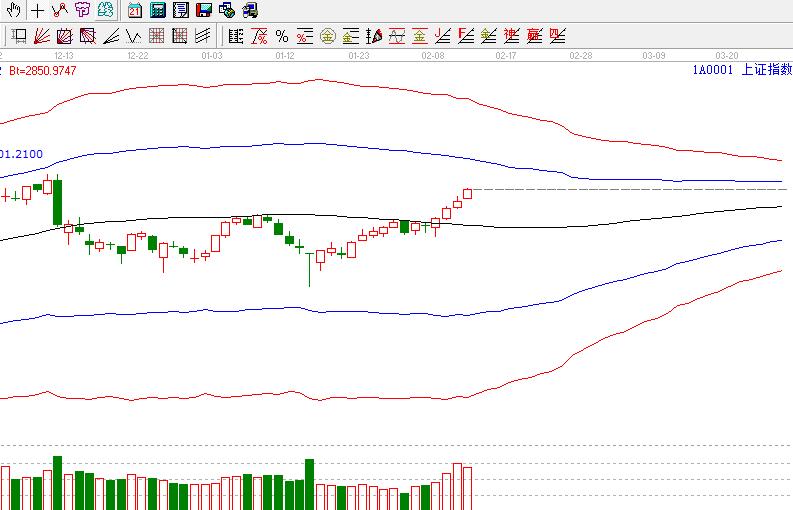Open the calculator icon

158,11
